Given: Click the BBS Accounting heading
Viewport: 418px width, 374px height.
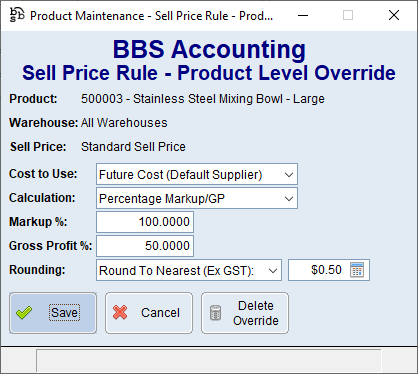Looking at the screenshot, I should pos(209,49).
